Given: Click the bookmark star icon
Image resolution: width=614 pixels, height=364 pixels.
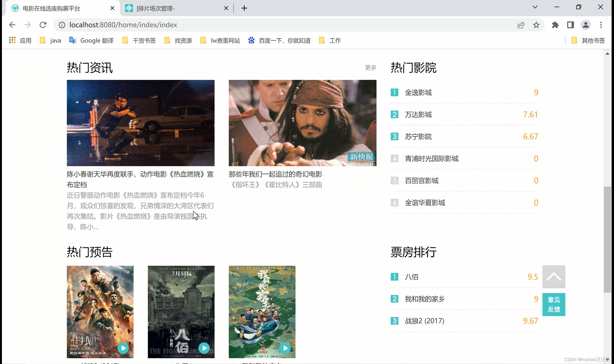Looking at the screenshot, I should point(536,25).
